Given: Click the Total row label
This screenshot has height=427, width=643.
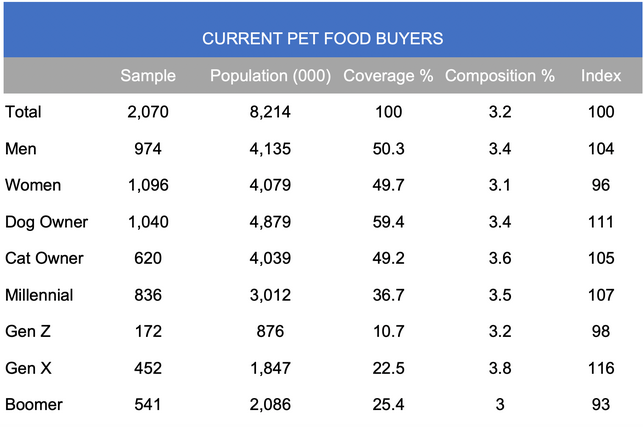Looking at the screenshot, I should coord(23,112).
